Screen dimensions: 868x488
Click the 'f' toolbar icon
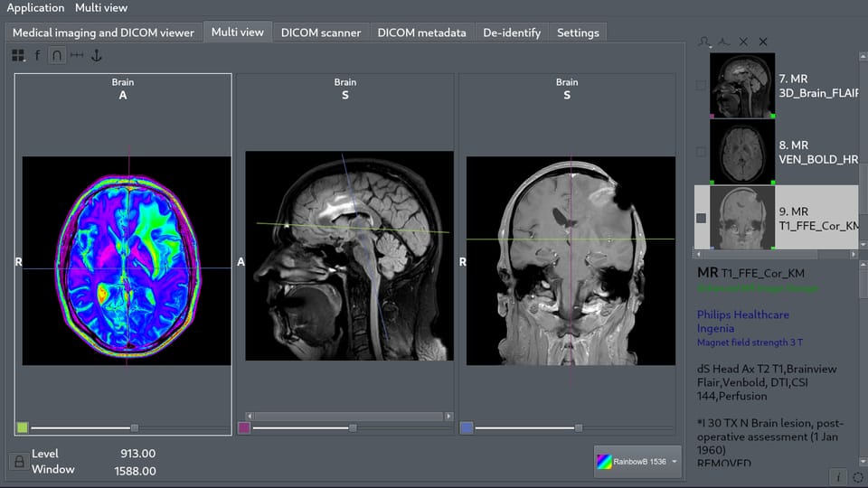[x=37, y=55]
